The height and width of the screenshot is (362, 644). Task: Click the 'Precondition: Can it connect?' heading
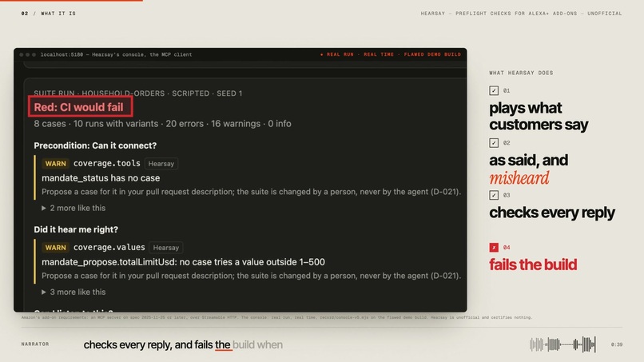click(95, 145)
